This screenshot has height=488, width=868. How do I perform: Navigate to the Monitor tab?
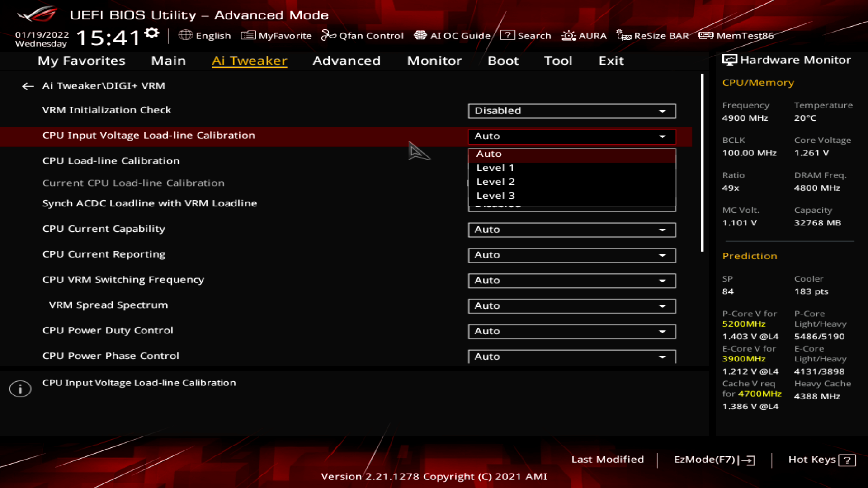coord(434,60)
